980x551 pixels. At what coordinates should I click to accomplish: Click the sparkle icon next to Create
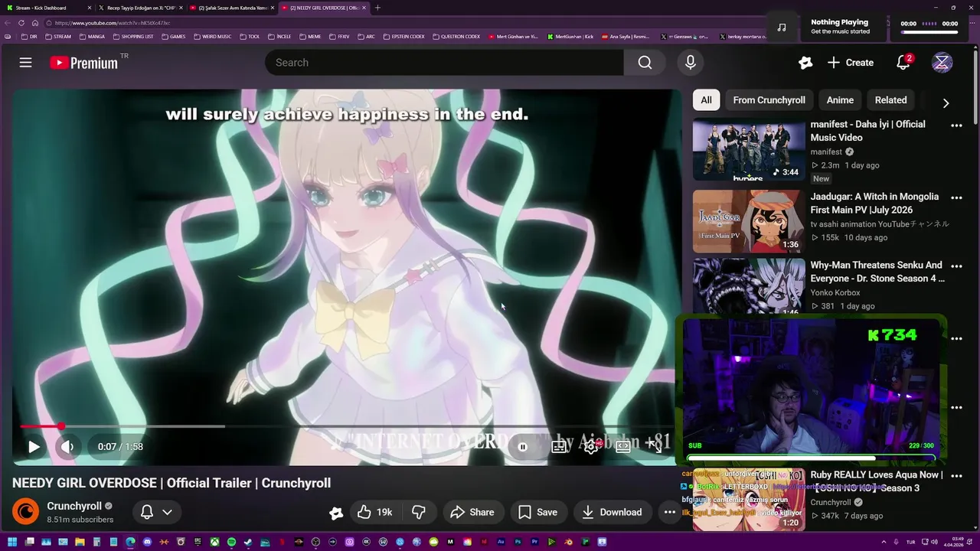pyautogui.click(x=805, y=63)
